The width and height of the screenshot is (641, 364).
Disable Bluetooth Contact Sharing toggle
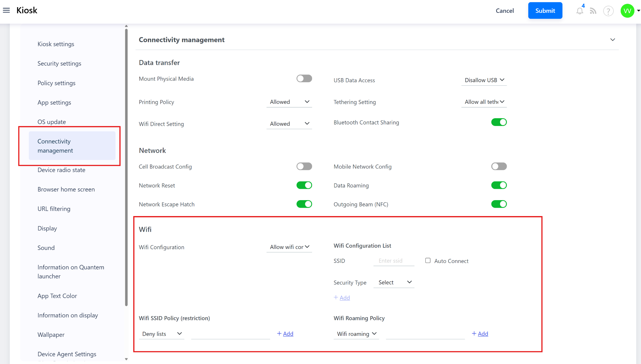point(499,122)
